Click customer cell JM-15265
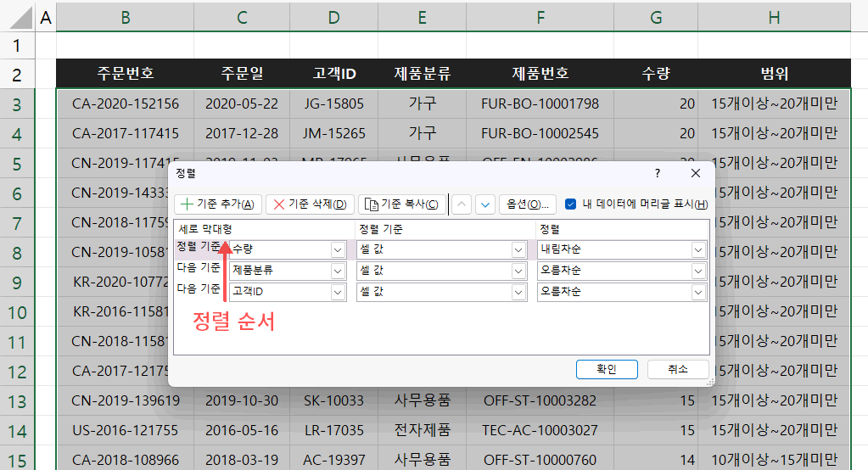Screen dimensions: 868x470 click(x=333, y=133)
